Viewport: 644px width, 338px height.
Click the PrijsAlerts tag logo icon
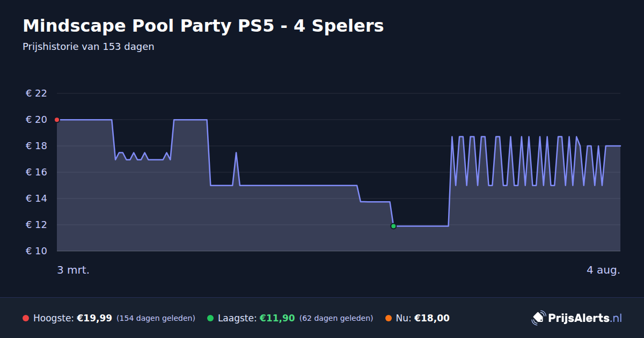tap(538, 318)
